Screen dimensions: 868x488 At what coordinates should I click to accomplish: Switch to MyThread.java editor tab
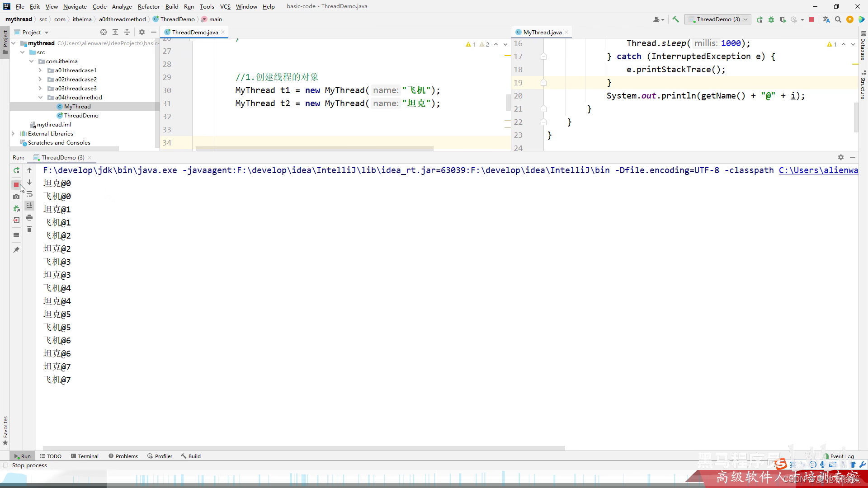[x=542, y=32]
